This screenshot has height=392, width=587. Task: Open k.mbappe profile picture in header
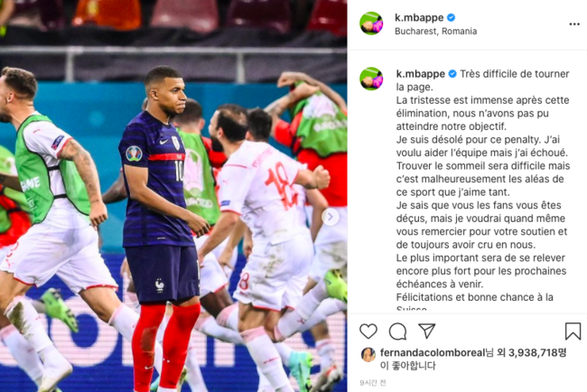[x=371, y=23]
